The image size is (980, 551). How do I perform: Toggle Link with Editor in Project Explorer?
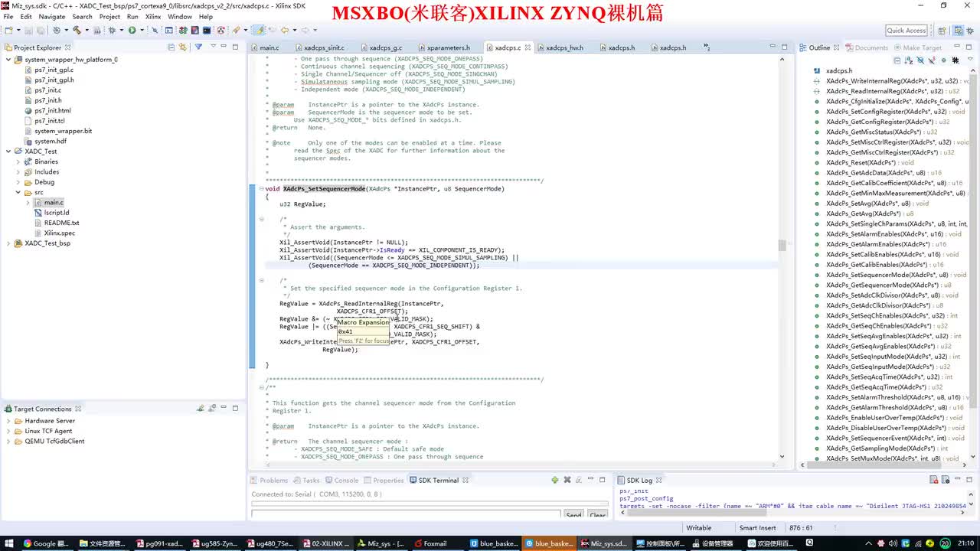pos(182,47)
